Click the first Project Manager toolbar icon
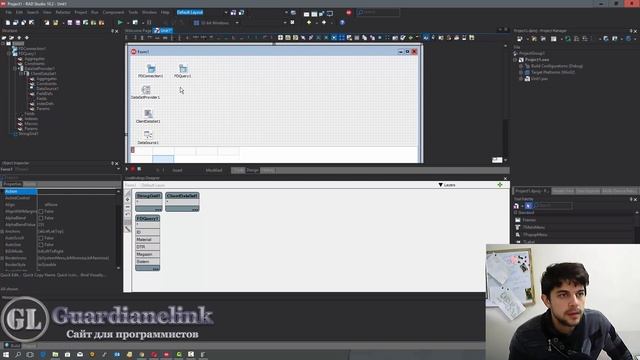The width and height of the screenshot is (640, 360). pos(520,39)
